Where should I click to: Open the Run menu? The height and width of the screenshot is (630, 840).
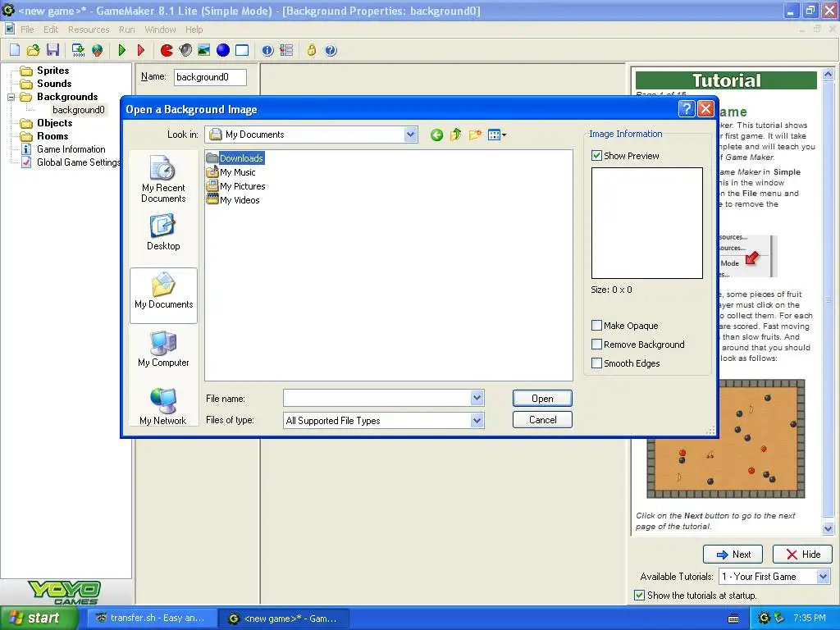coord(127,30)
